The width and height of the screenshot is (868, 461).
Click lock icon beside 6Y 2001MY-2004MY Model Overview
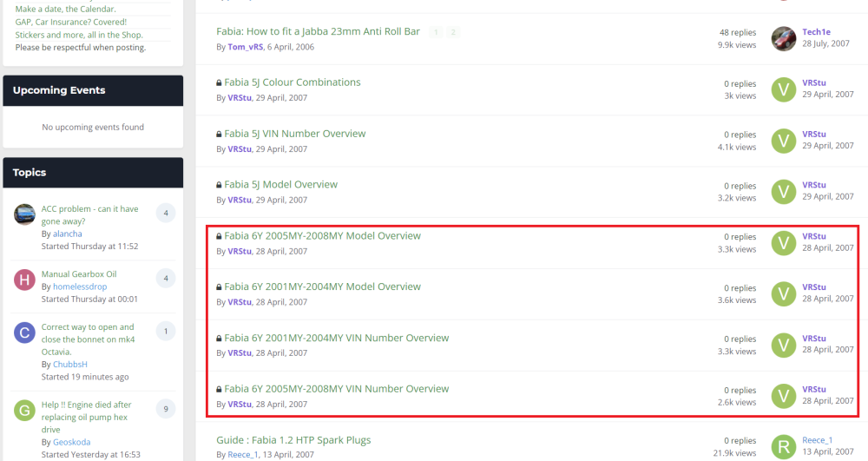[x=219, y=287]
